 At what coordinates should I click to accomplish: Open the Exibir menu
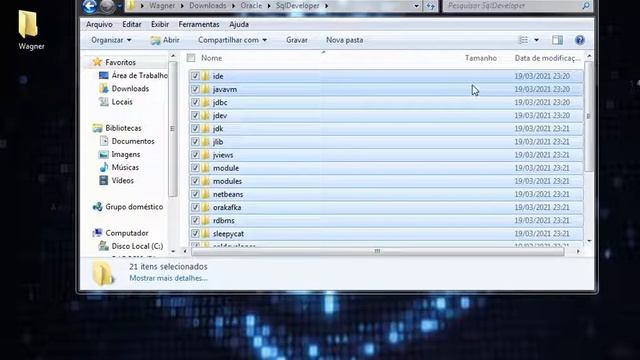point(160,24)
